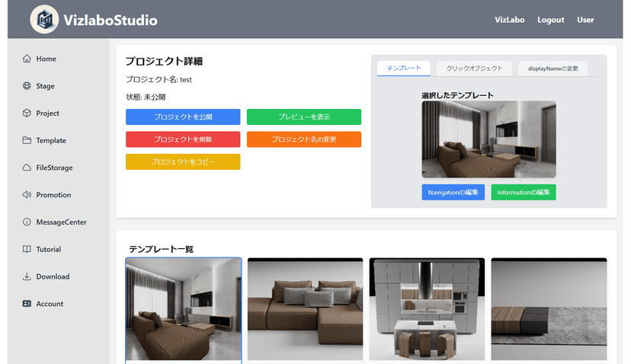
Task: Open Download page in sidebar
Action: 53,276
